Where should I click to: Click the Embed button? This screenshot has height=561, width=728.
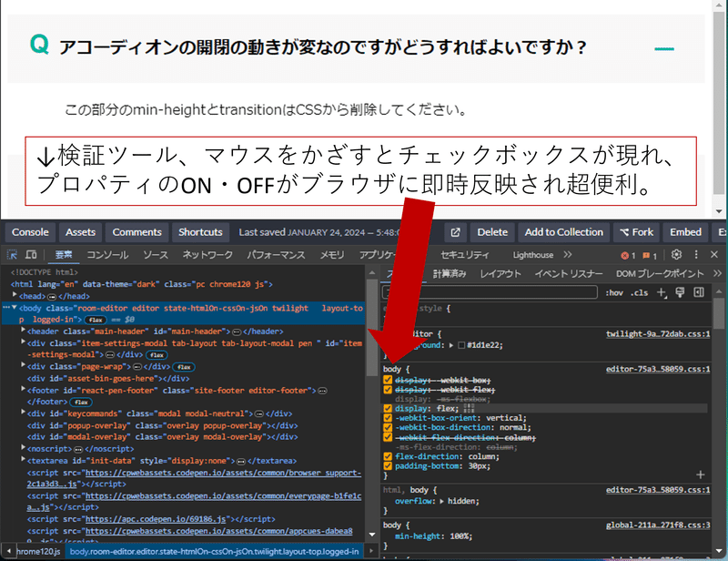point(685,232)
